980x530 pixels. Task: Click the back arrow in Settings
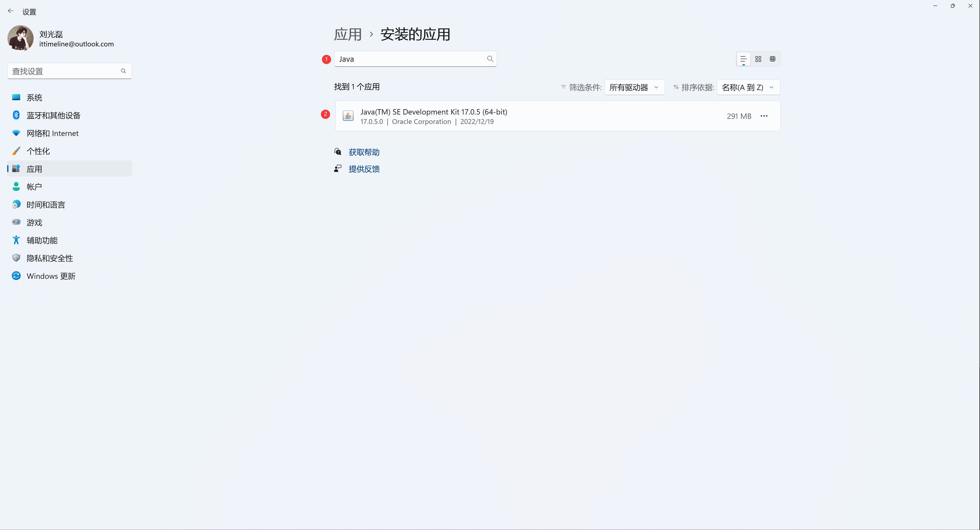[11, 11]
